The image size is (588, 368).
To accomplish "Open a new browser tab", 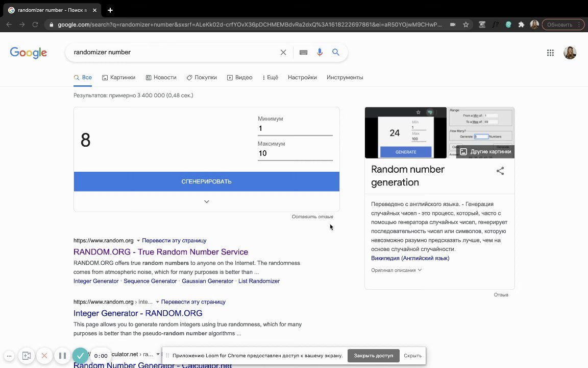I will pos(110,10).
